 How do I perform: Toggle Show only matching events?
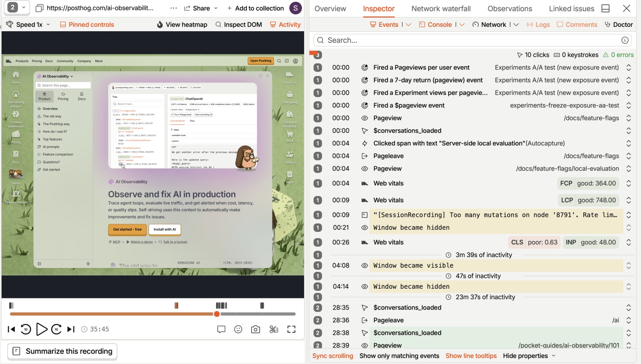coord(399,356)
